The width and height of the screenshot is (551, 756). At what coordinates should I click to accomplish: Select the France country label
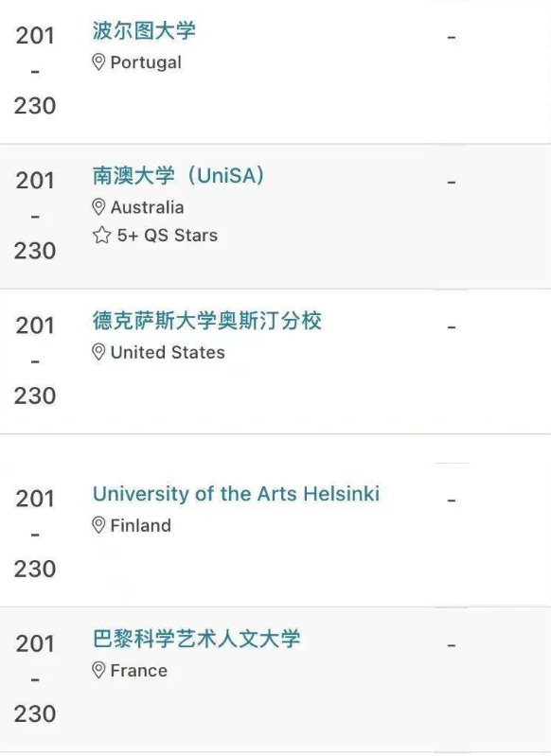[x=138, y=671]
